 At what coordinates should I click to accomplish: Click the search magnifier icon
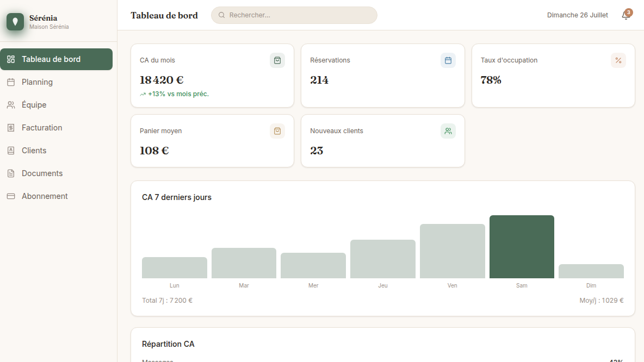pyautogui.click(x=222, y=15)
